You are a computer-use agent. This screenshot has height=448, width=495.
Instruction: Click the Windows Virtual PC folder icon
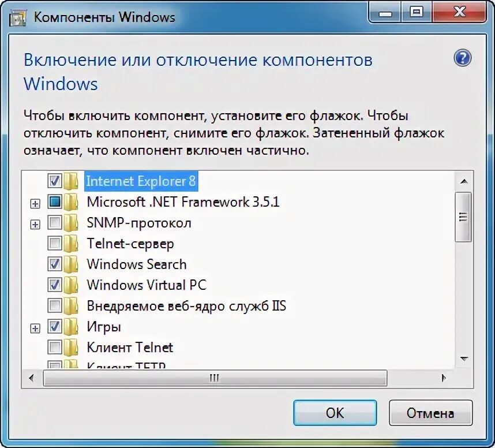(x=71, y=285)
